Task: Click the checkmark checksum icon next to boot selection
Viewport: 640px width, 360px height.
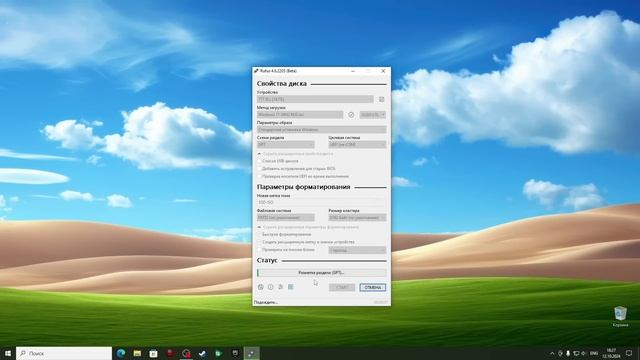Action: click(351, 115)
